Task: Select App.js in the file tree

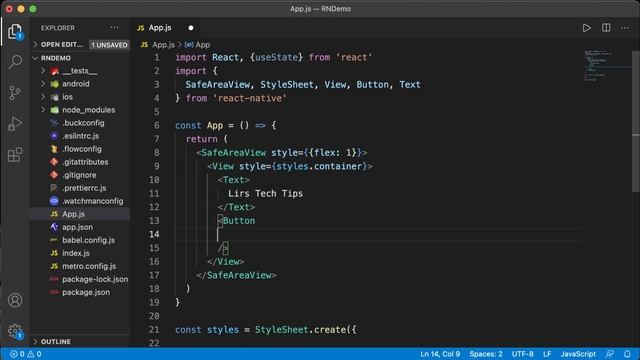Action: point(73,214)
